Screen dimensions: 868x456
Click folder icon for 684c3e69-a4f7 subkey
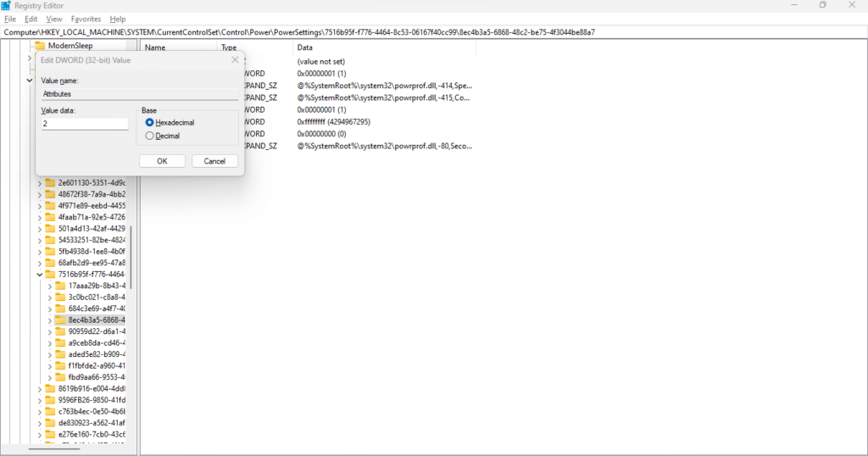(x=60, y=309)
